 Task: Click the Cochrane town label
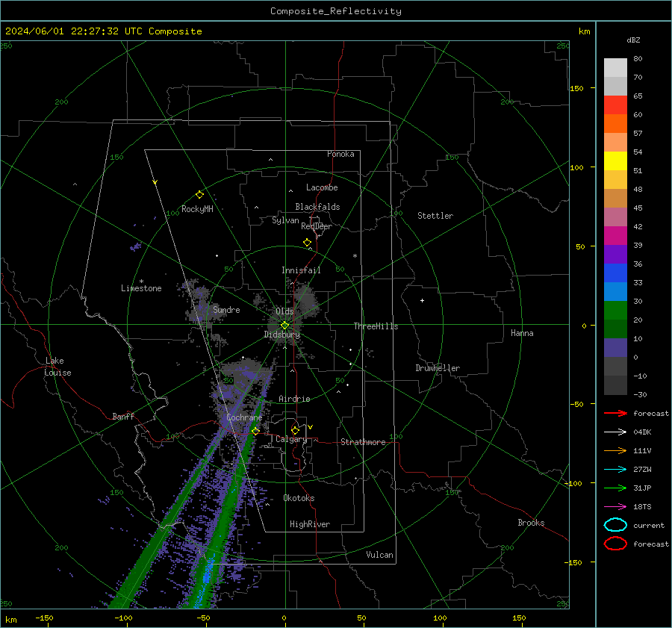click(x=244, y=417)
